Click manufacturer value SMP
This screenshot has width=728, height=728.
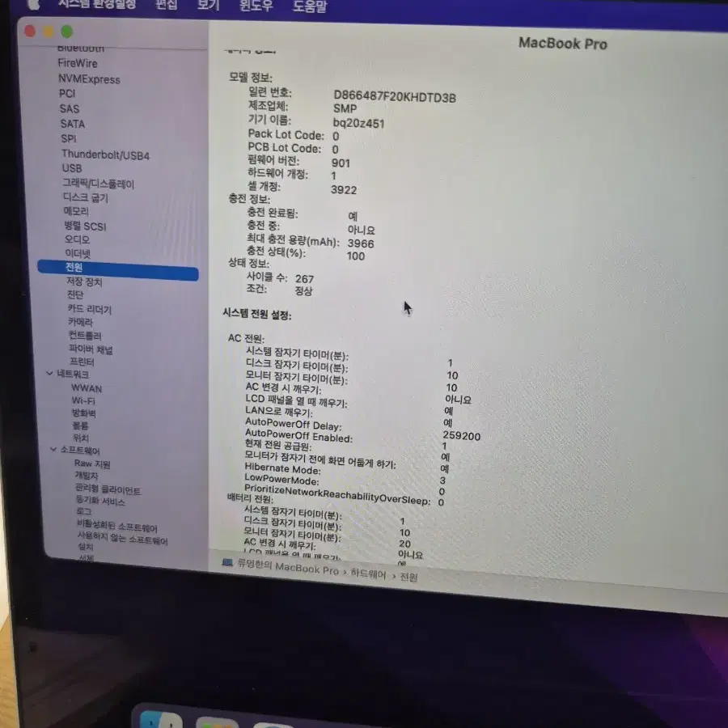345,108
